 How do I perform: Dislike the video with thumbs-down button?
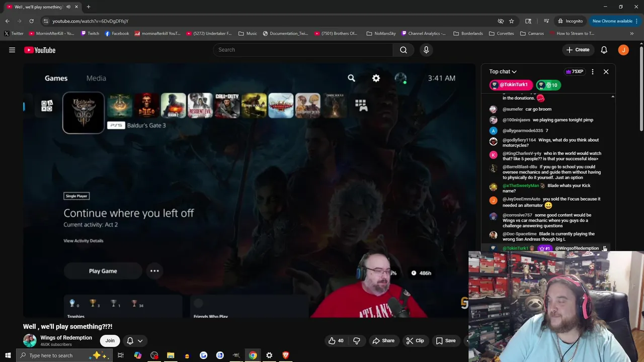[357, 341]
